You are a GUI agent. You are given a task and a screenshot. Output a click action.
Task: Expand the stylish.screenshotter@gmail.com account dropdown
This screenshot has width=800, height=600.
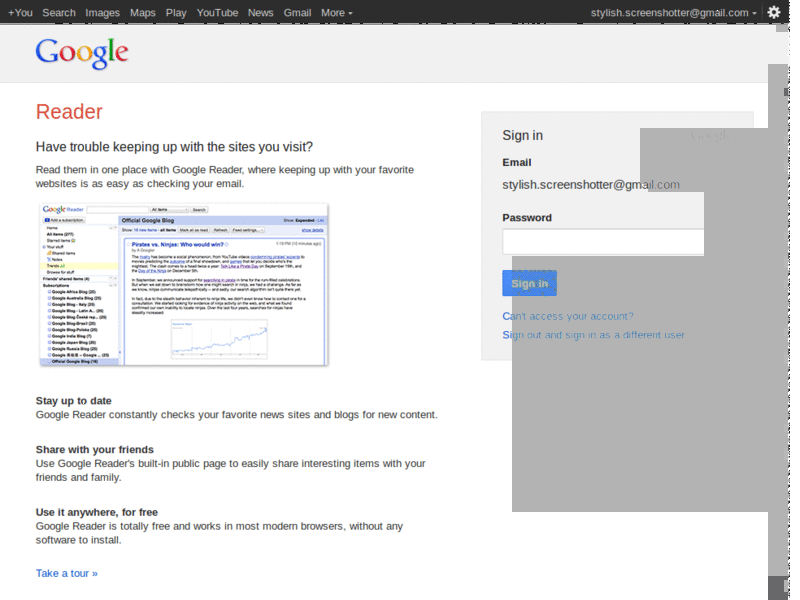673,13
